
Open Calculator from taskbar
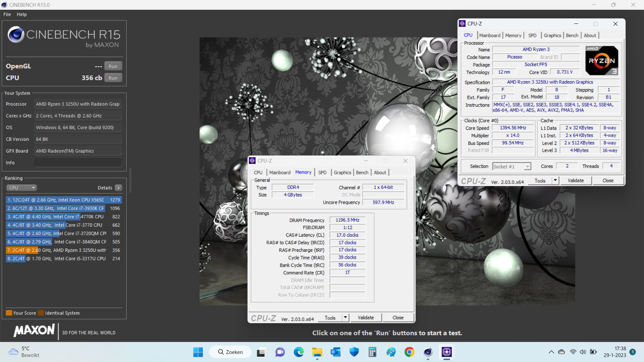coord(372,352)
